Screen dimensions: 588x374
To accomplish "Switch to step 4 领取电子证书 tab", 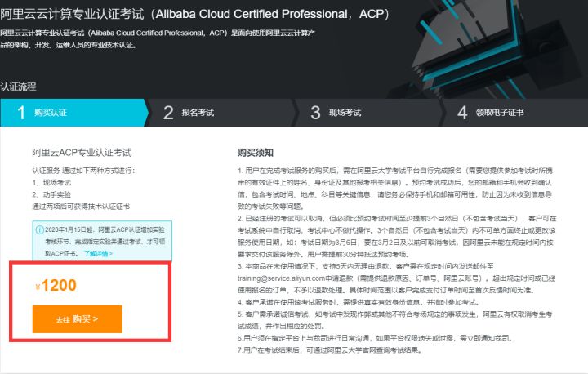I will [515, 113].
